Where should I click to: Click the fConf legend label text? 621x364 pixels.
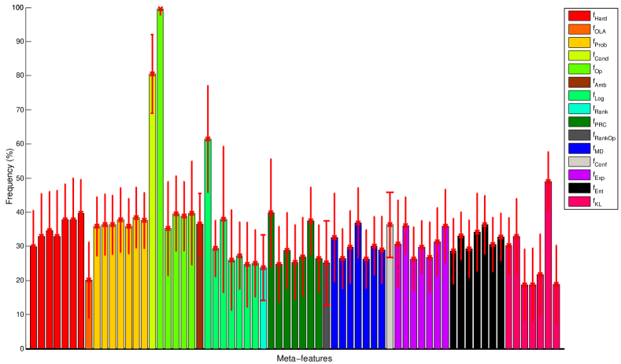[600, 163]
